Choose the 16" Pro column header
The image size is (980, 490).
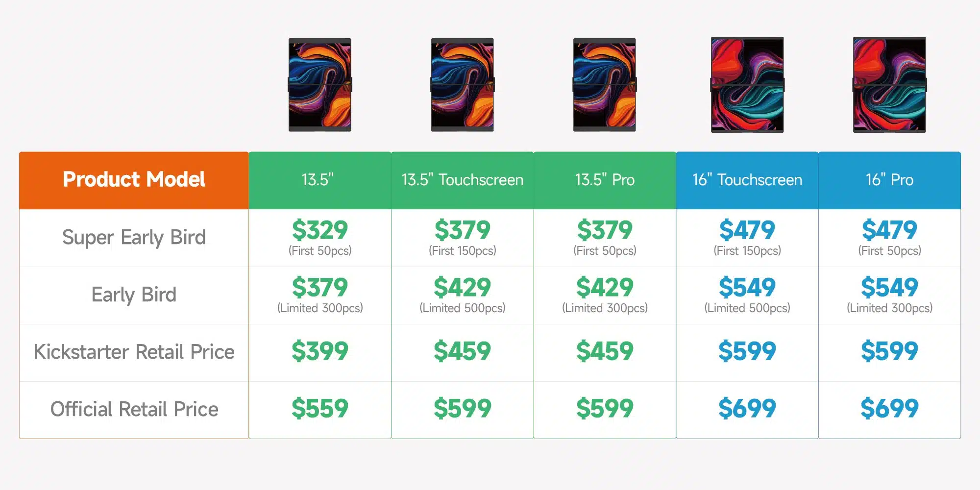889,180
